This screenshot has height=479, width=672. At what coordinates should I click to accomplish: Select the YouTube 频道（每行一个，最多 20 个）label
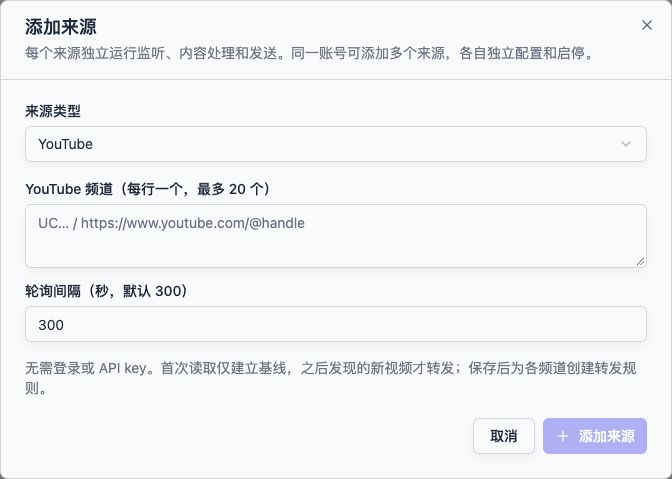coord(148,189)
